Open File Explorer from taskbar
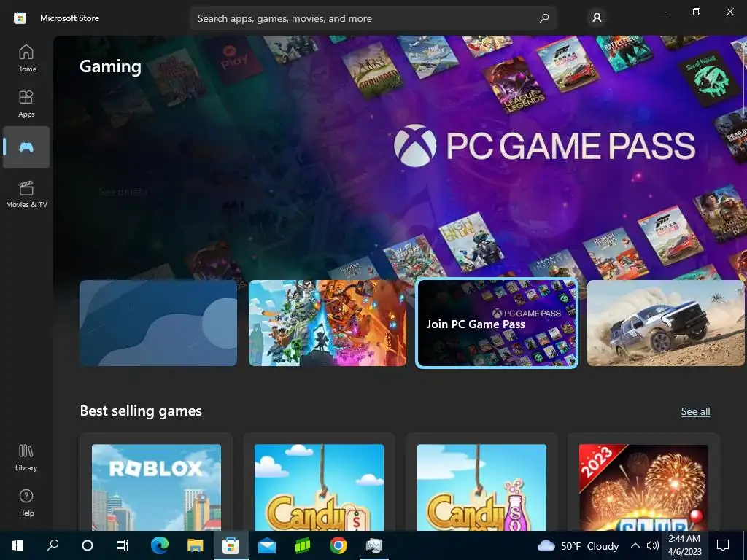747x560 pixels. pyautogui.click(x=195, y=545)
